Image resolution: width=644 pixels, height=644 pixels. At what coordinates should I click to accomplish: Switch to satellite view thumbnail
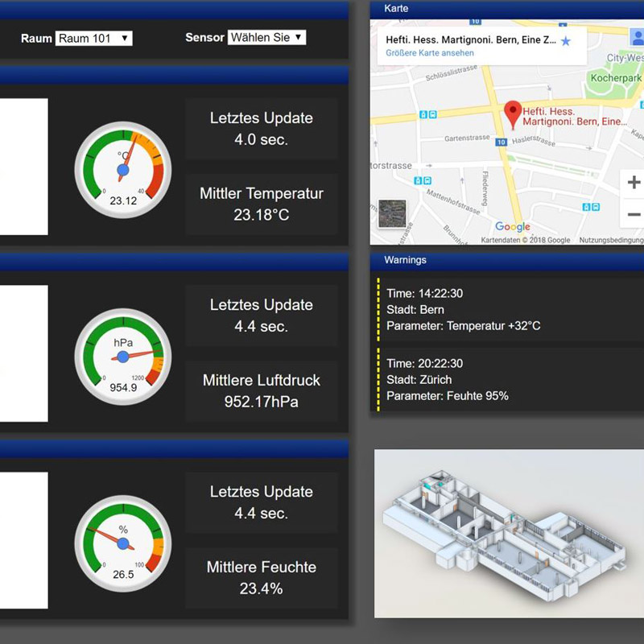pyautogui.click(x=392, y=213)
